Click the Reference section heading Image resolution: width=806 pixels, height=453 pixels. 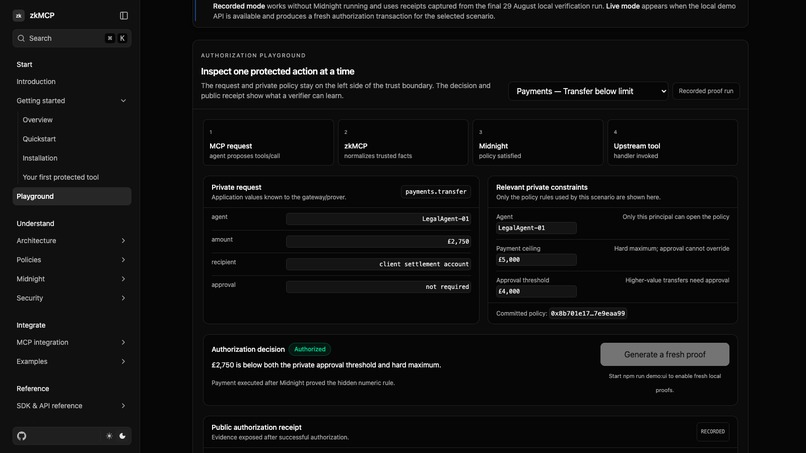pyautogui.click(x=33, y=389)
